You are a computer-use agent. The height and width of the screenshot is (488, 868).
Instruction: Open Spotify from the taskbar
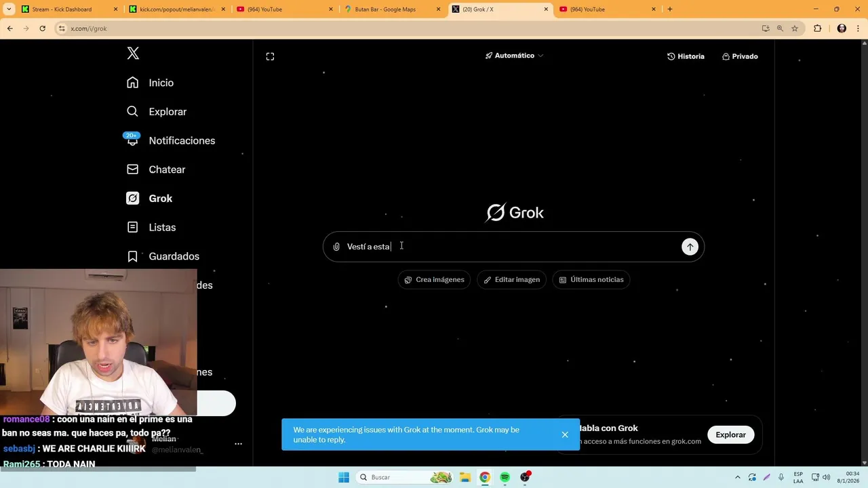tap(505, 477)
